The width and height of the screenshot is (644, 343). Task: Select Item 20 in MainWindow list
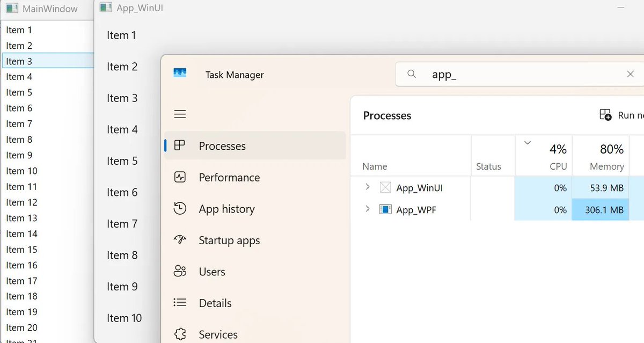pyautogui.click(x=47, y=328)
